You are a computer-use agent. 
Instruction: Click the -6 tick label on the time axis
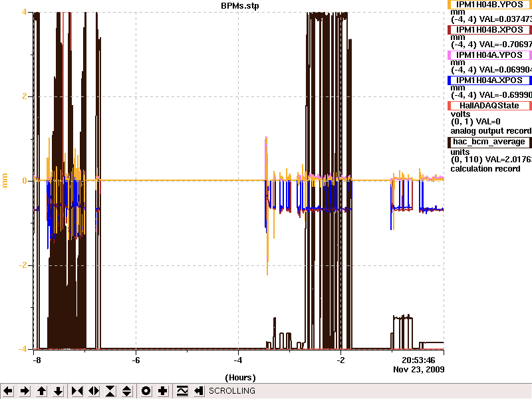(136, 360)
